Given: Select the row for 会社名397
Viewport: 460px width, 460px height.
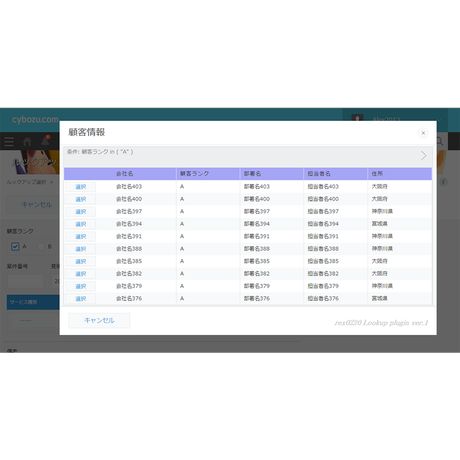Looking at the screenshot, I should [x=80, y=212].
